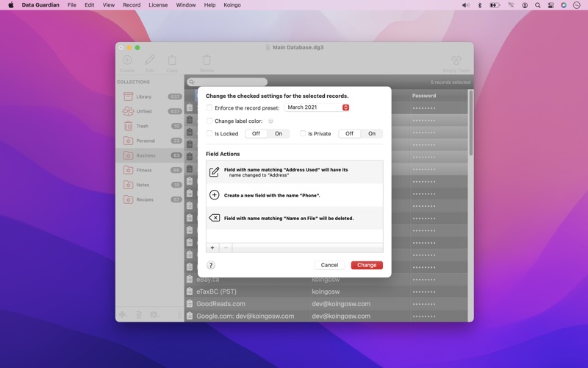This screenshot has height=368, width=588.
Task: Click the delete field action backspace icon
Action: [214, 218]
